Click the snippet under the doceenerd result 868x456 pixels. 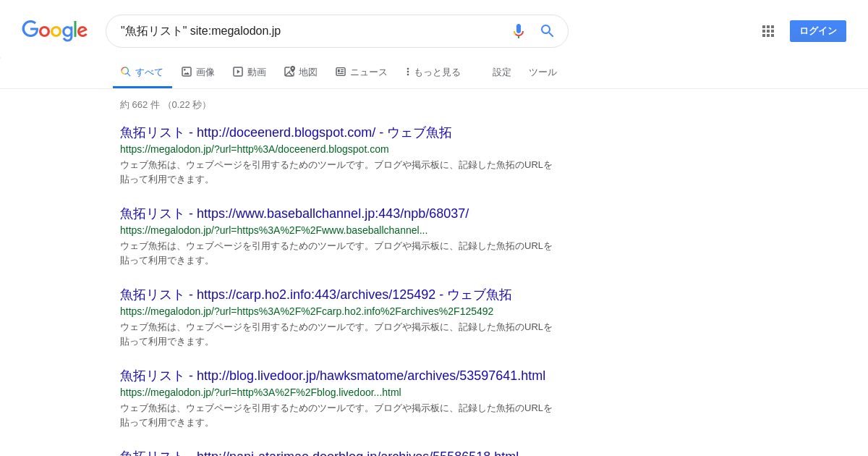coord(336,172)
